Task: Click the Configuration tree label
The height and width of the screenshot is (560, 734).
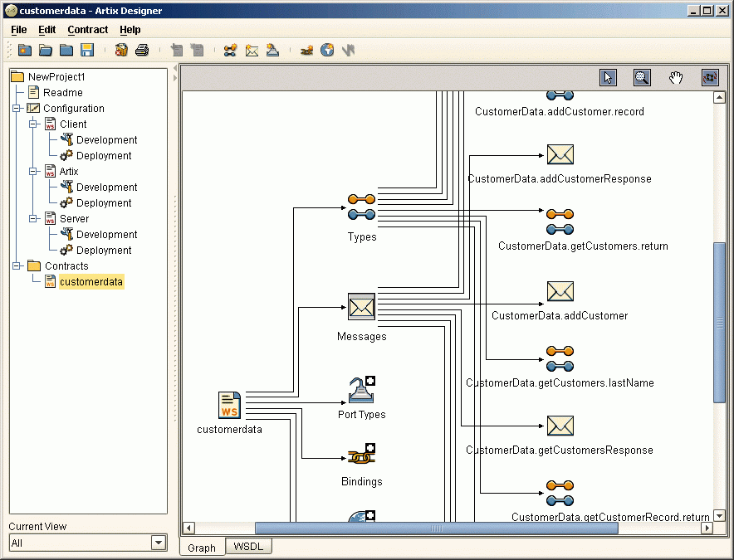Action: click(x=74, y=109)
